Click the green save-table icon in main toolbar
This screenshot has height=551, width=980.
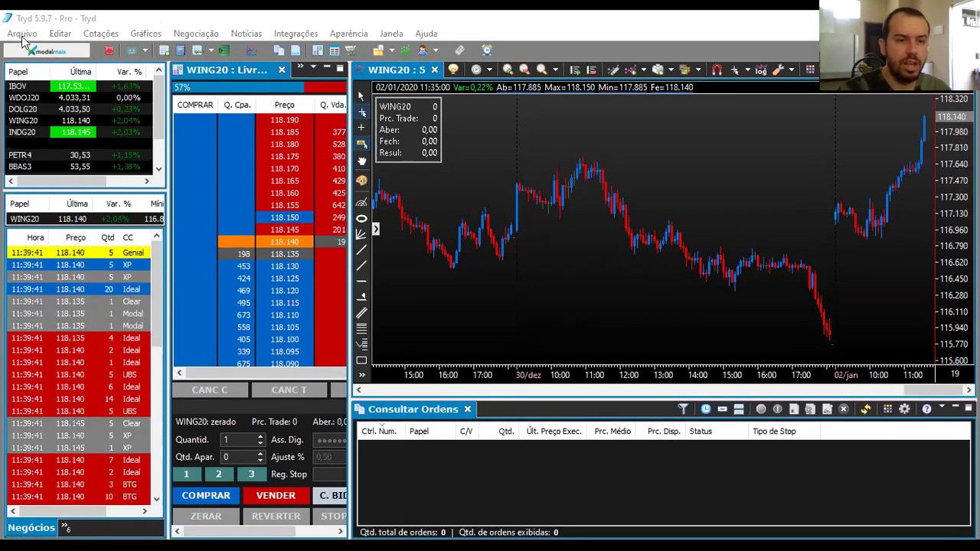point(224,51)
